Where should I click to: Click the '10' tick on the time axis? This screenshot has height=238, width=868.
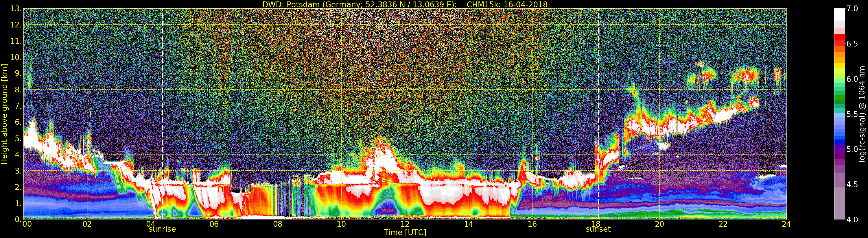click(x=341, y=224)
